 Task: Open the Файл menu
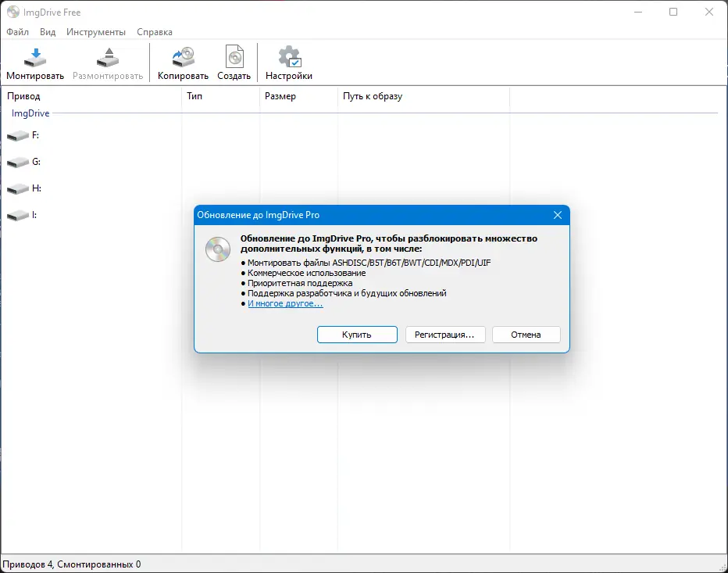pyautogui.click(x=18, y=32)
